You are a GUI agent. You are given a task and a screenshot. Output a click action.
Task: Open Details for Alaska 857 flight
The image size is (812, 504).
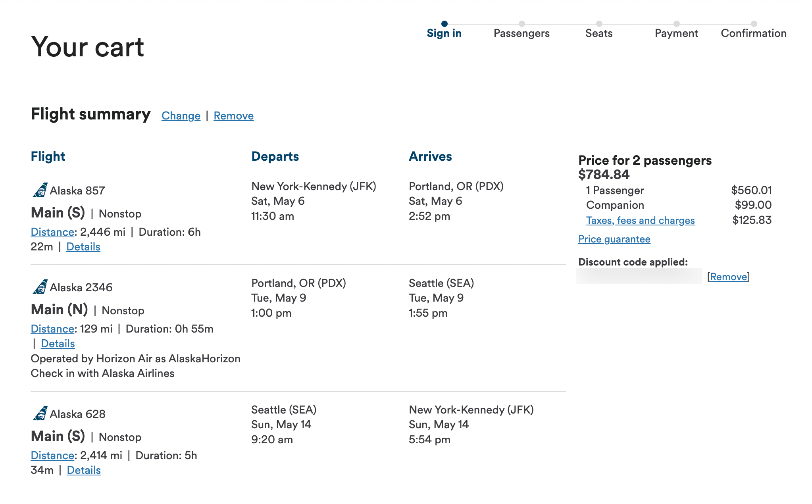pyautogui.click(x=83, y=247)
